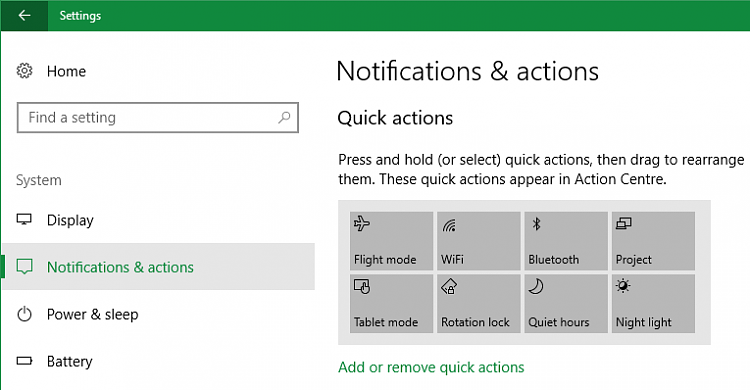This screenshot has width=750, height=390.
Task: Open Add or remove quick actions link
Action: pyautogui.click(x=431, y=367)
